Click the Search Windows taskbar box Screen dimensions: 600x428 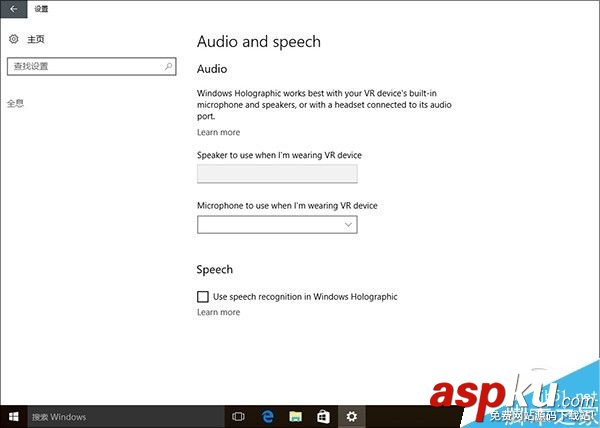point(126,417)
